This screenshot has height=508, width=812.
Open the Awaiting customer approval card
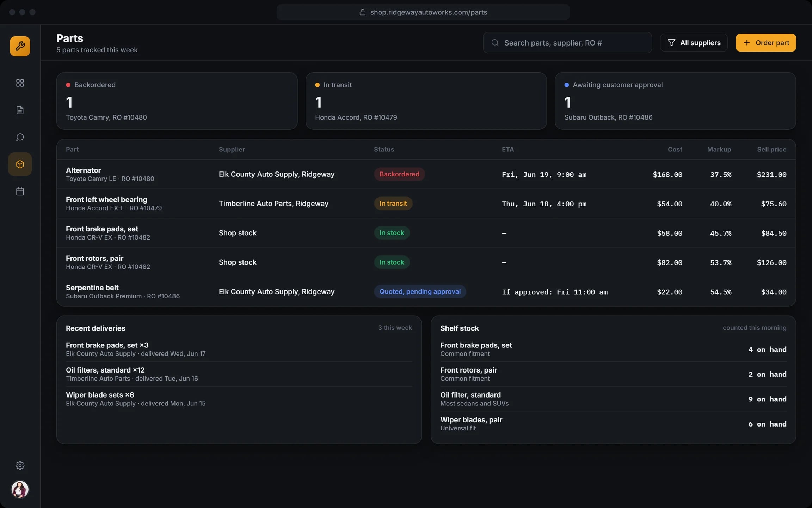(675, 101)
